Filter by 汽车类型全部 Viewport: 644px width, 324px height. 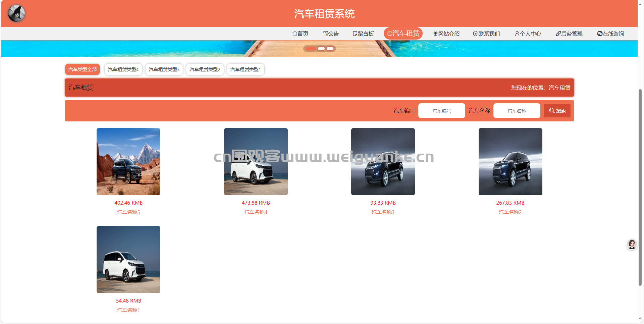coord(83,69)
